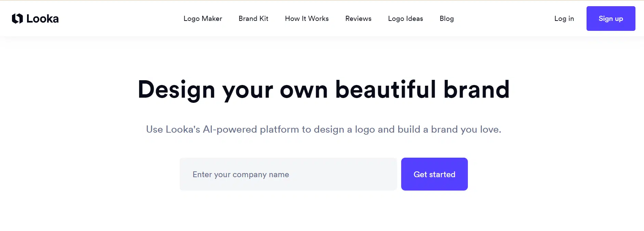
Task: Visit the Blog link
Action: coord(447,19)
